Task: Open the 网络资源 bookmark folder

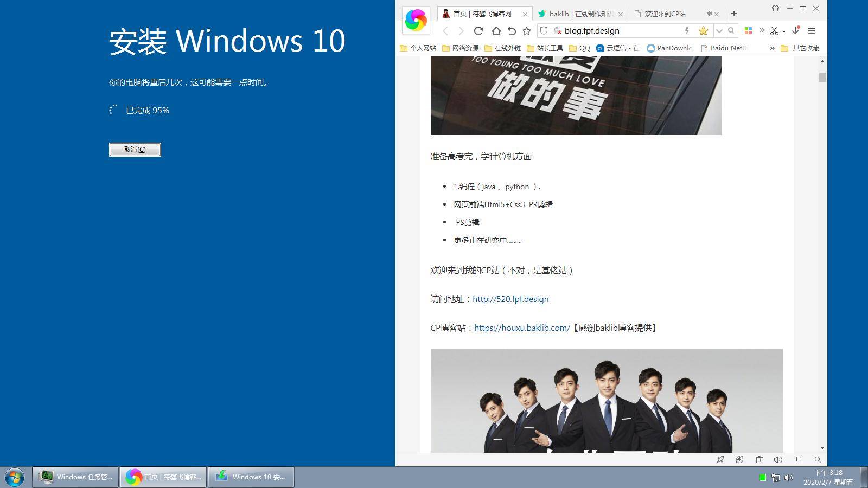Action: coord(460,48)
